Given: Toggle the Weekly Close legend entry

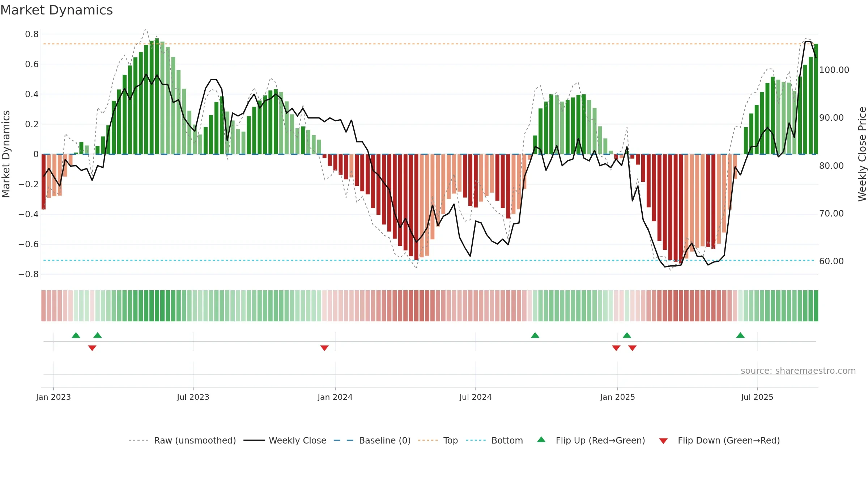Looking at the screenshot, I should pos(285,440).
